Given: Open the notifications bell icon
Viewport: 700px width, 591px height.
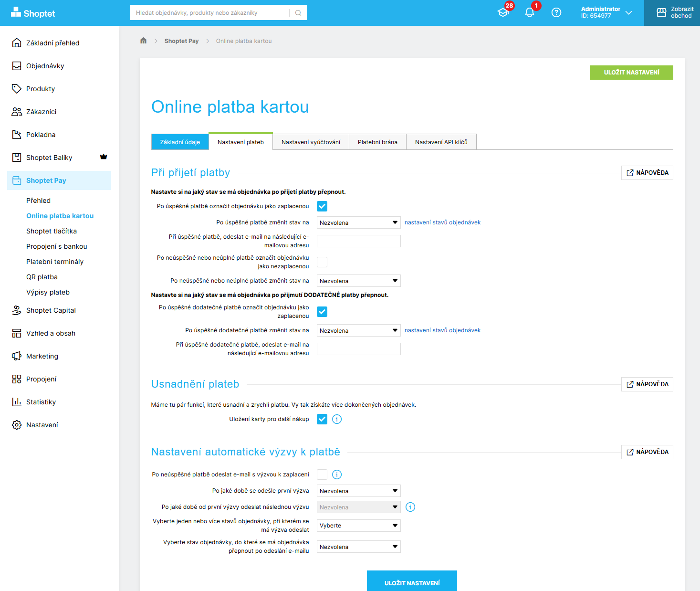Looking at the screenshot, I should pyautogui.click(x=530, y=13).
